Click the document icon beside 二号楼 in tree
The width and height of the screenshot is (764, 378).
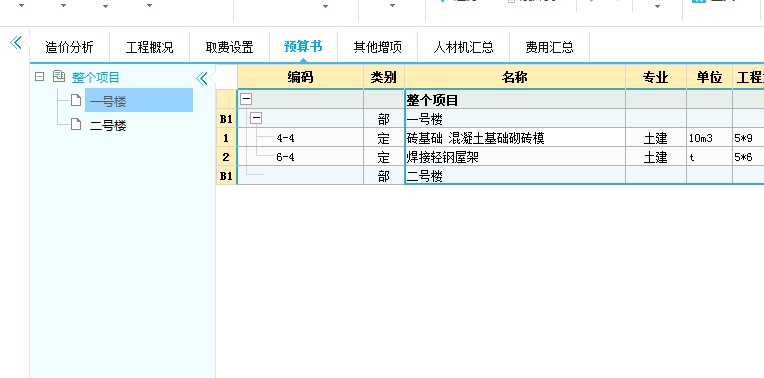76,124
